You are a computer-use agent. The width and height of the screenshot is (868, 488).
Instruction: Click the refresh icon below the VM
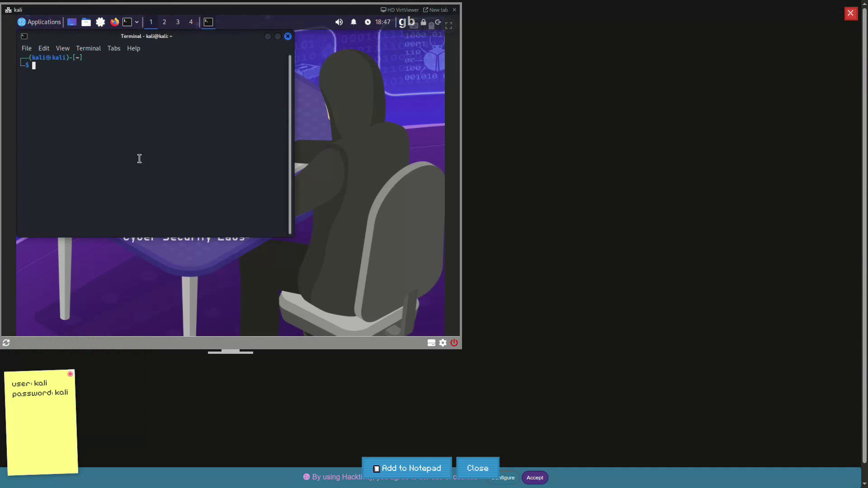tap(6, 343)
